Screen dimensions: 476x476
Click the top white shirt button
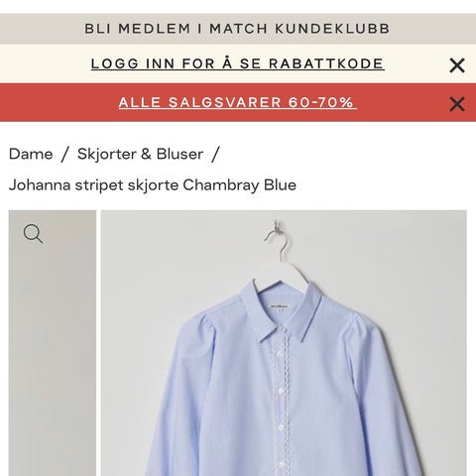click(x=281, y=354)
